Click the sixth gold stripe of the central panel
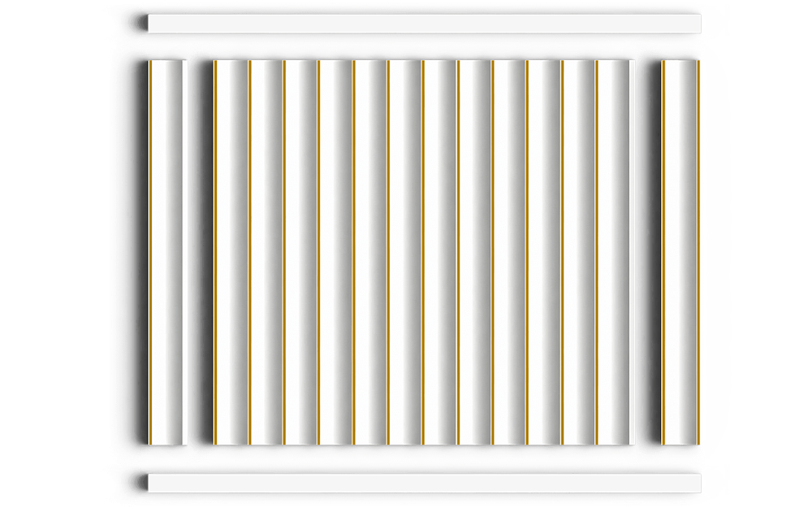This screenshot has width=812, height=508. coord(388,253)
